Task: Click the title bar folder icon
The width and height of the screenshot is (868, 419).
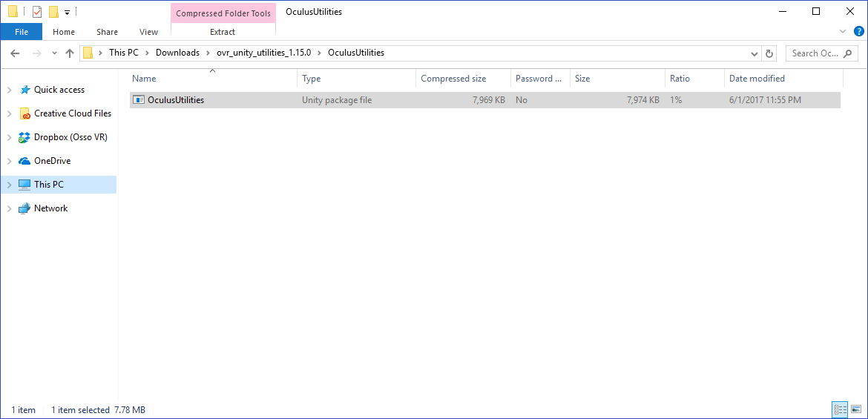Action: 13,12
